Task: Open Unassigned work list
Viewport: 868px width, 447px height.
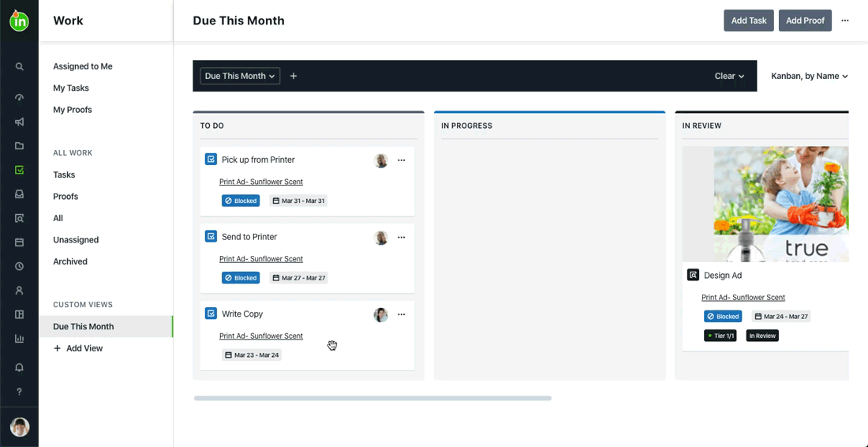Action: coord(76,240)
